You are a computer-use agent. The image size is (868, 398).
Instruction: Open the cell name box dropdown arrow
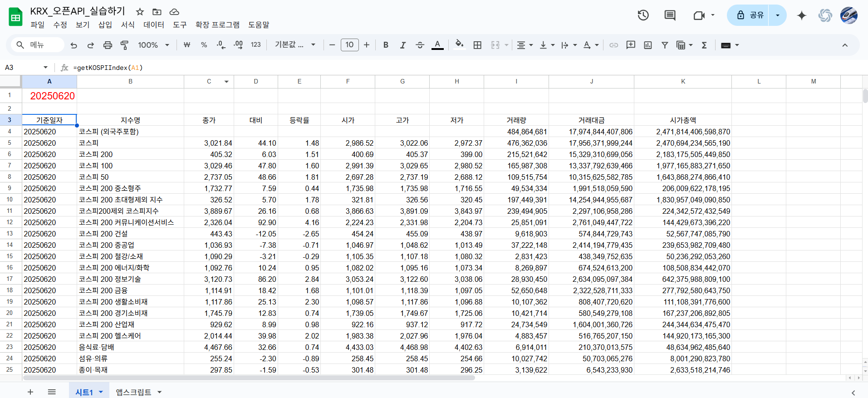point(45,68)
